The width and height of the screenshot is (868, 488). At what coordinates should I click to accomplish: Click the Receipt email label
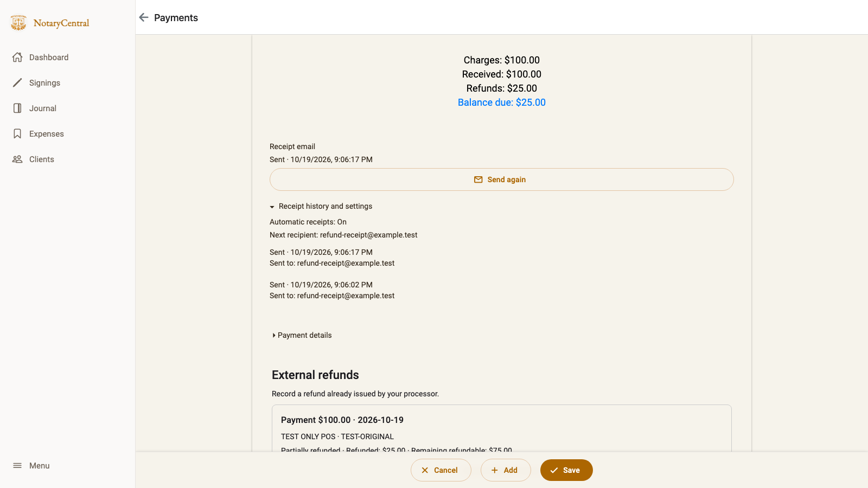pyautogui.click(x=292, y=146)
